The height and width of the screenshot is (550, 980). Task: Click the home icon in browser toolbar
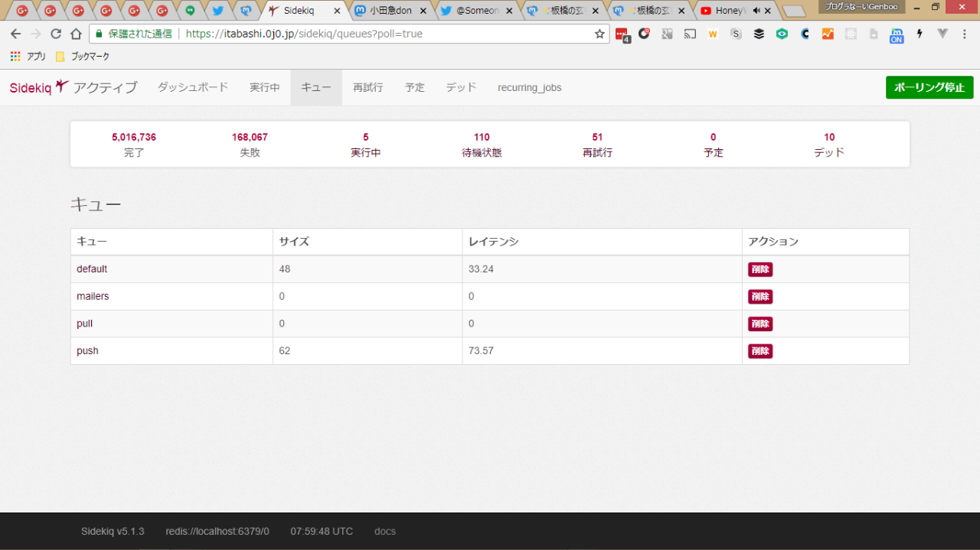tap(76, 34)
